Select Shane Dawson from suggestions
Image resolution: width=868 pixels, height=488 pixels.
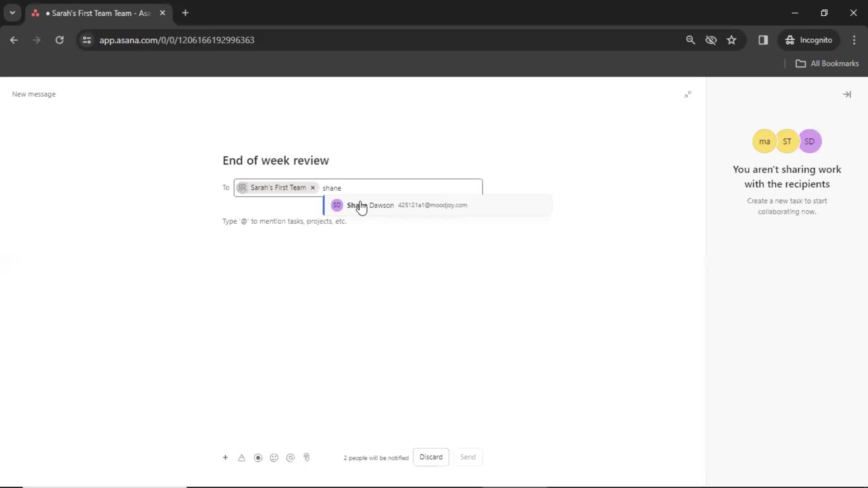tap(438, 205)
